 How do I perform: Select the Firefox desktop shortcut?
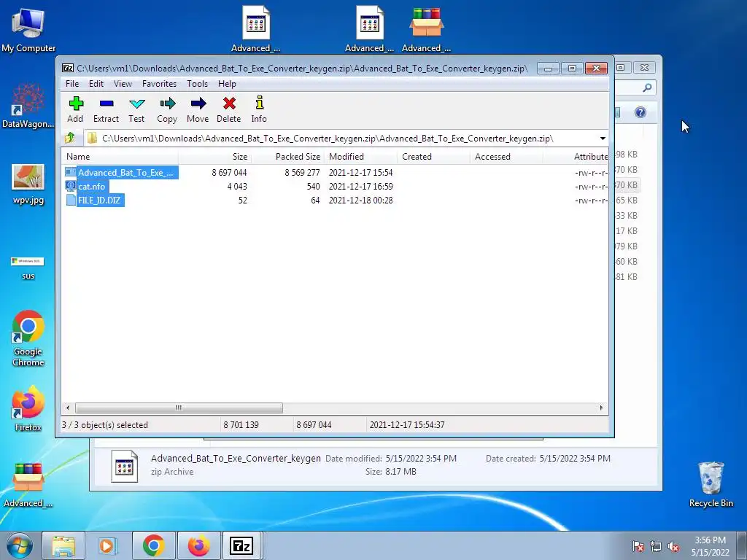coord(28,408)
